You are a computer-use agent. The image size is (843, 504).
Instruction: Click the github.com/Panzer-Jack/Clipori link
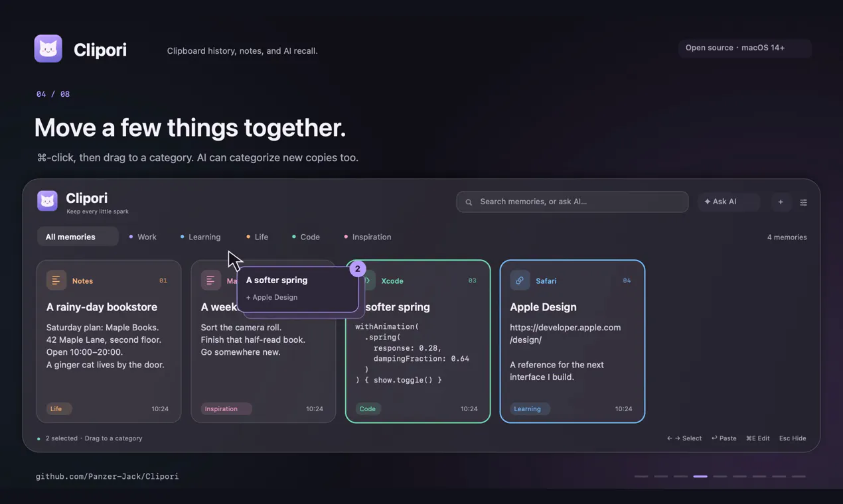107,476
